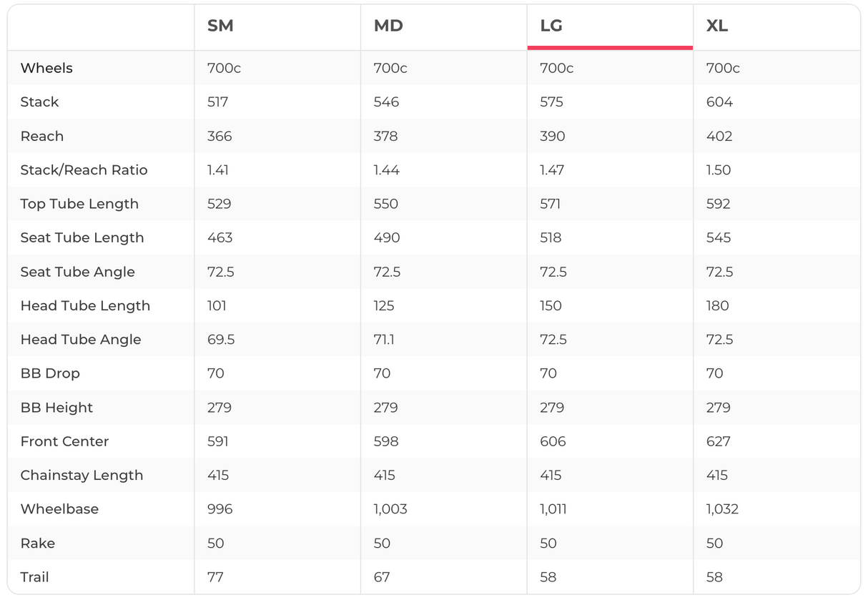Click the SM Head Tube Angle value 69.5
Viewport: 868px width, 600px height.
[x=221, y=340]
